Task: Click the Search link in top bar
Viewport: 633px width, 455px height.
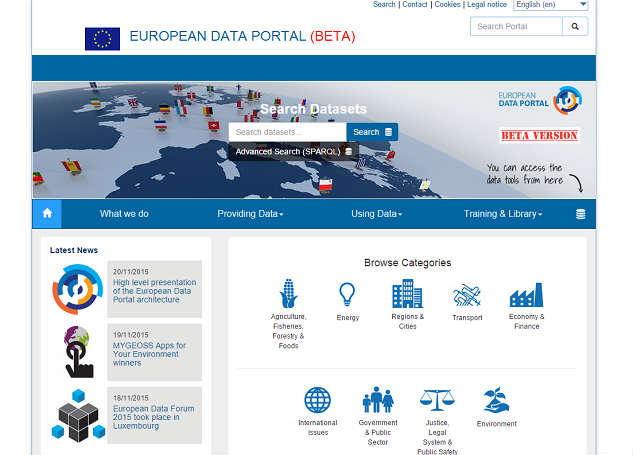Action: click(384, 4)
